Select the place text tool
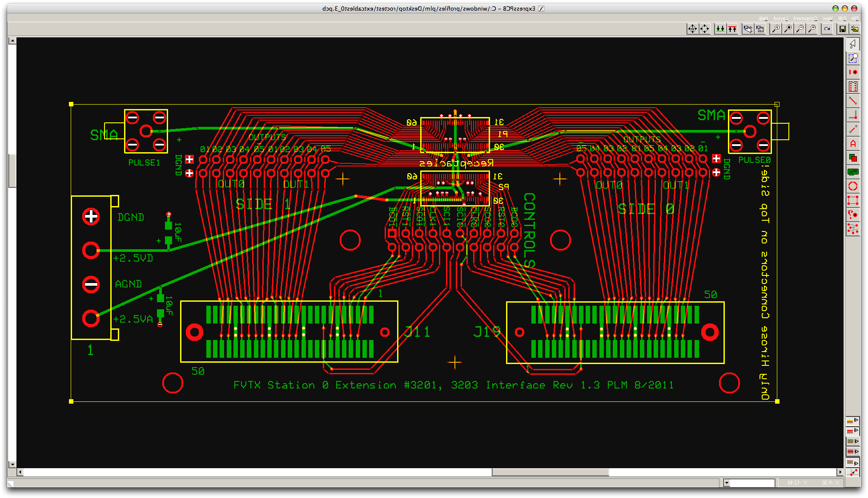 853,143
